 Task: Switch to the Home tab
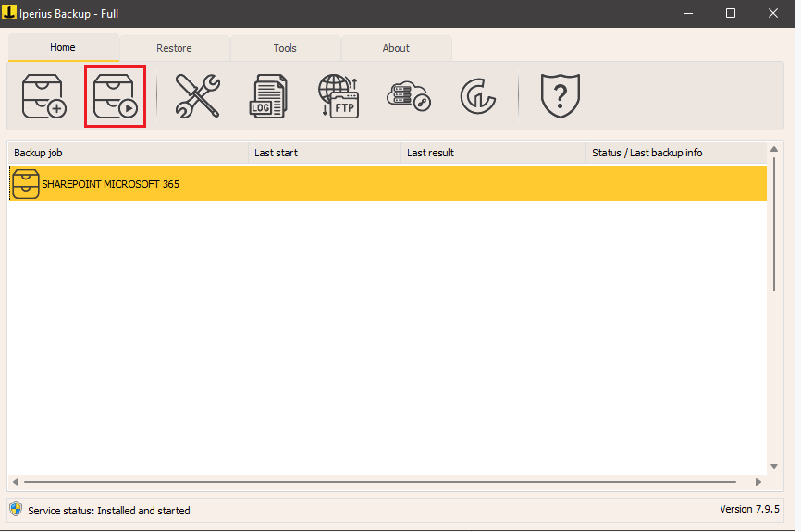63,47
